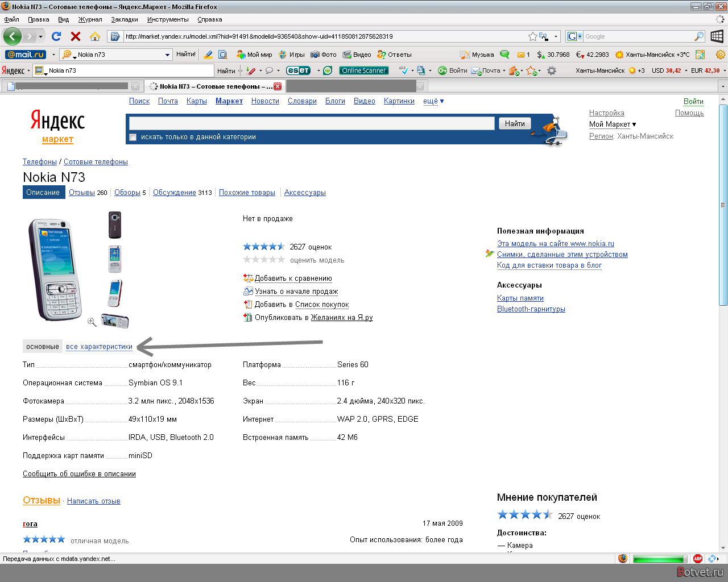
Task: Select the dark Nokia N73 thumbnail
Action: (115, 225)
